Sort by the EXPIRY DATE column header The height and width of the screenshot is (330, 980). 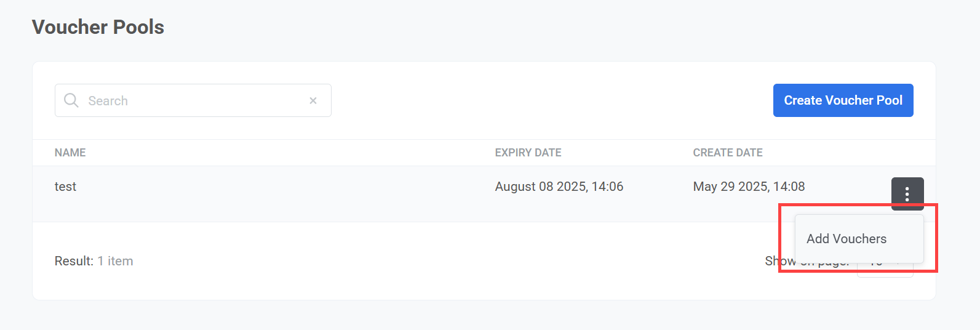(528, 153)
